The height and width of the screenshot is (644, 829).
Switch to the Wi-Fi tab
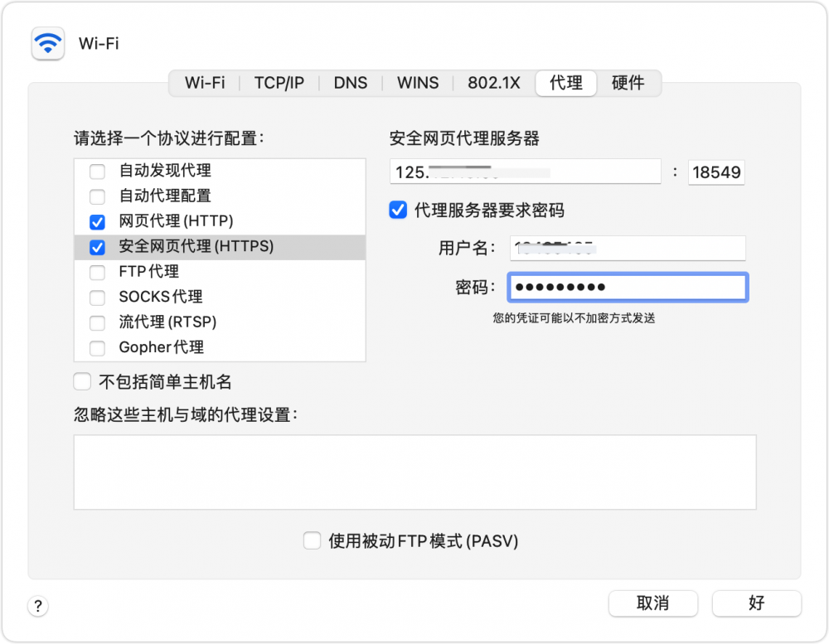[x=205, y=83]
